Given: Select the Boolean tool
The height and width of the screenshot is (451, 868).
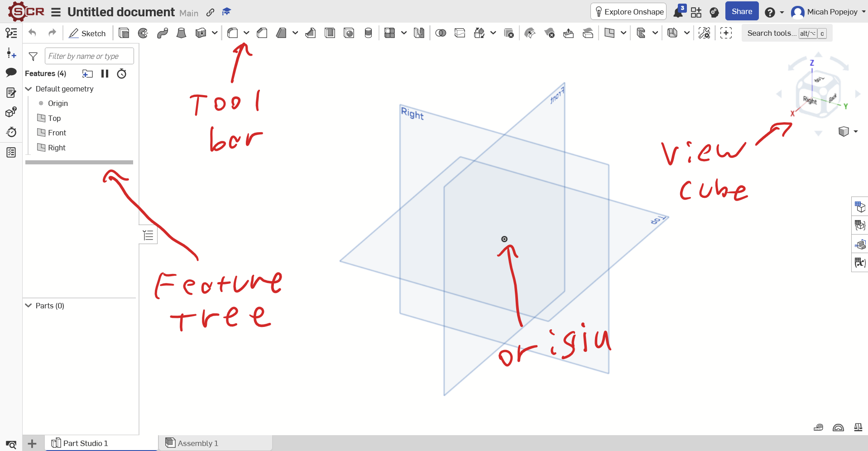Looking at the screenshot, I should [441, 33].
